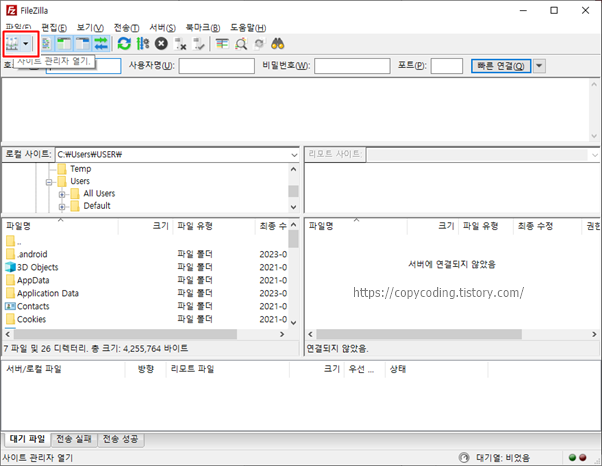The height and width of the screenshot is (466, 602).
Task: Open quick connect history dropdown arrow
Action: (x=539, y=66)
